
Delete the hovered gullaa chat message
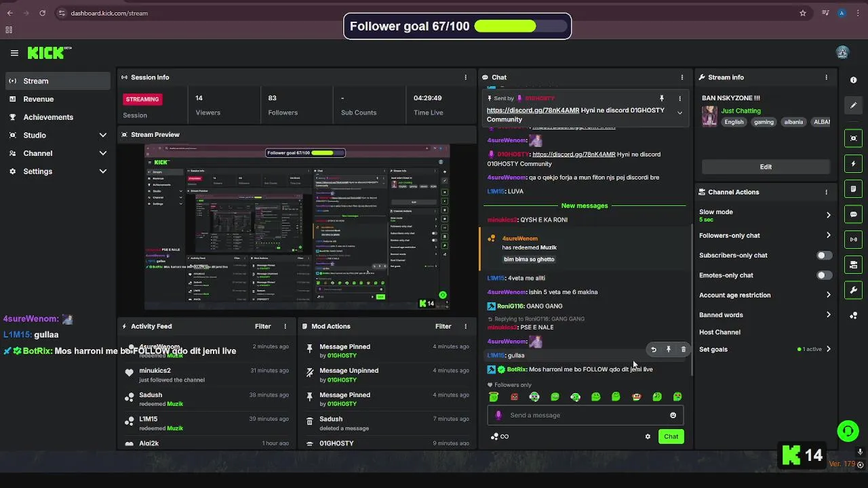coord(683,350)
